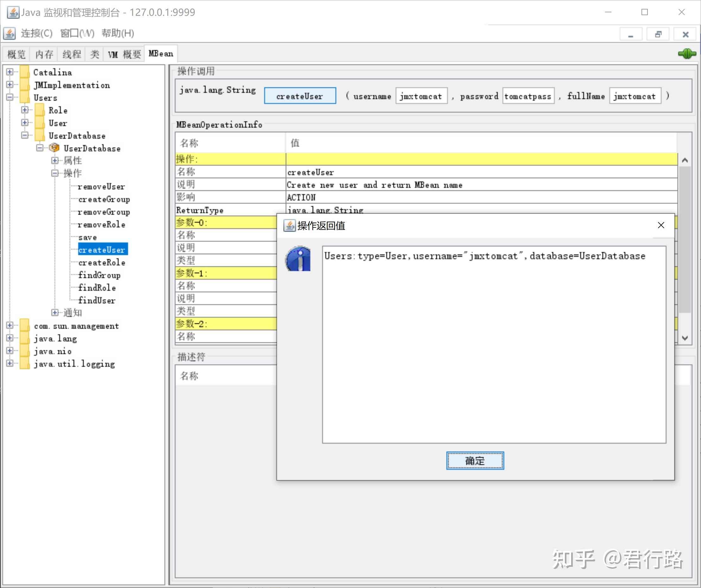Select the save operation in tree
Screen dimensions: 701x588
click(x=88, y=237)
